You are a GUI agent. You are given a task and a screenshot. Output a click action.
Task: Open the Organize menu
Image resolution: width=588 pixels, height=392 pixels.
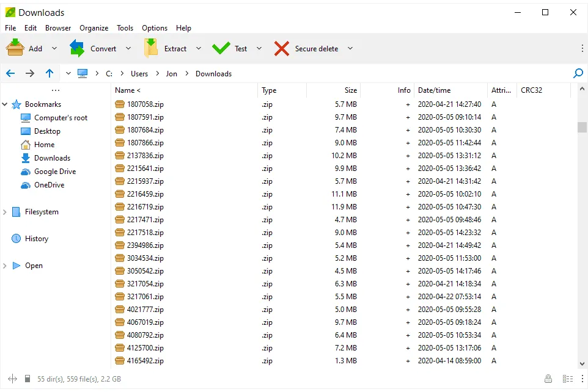(94, 27)
